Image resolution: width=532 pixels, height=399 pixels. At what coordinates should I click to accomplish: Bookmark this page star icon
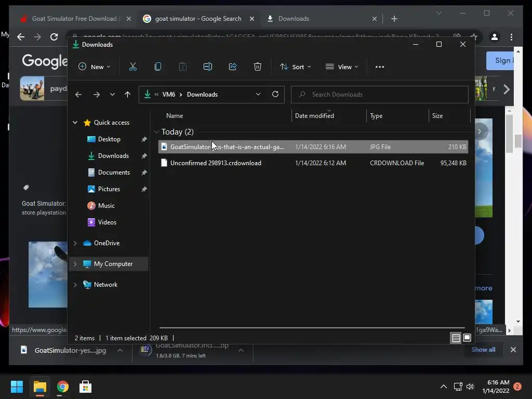point(474,37)
